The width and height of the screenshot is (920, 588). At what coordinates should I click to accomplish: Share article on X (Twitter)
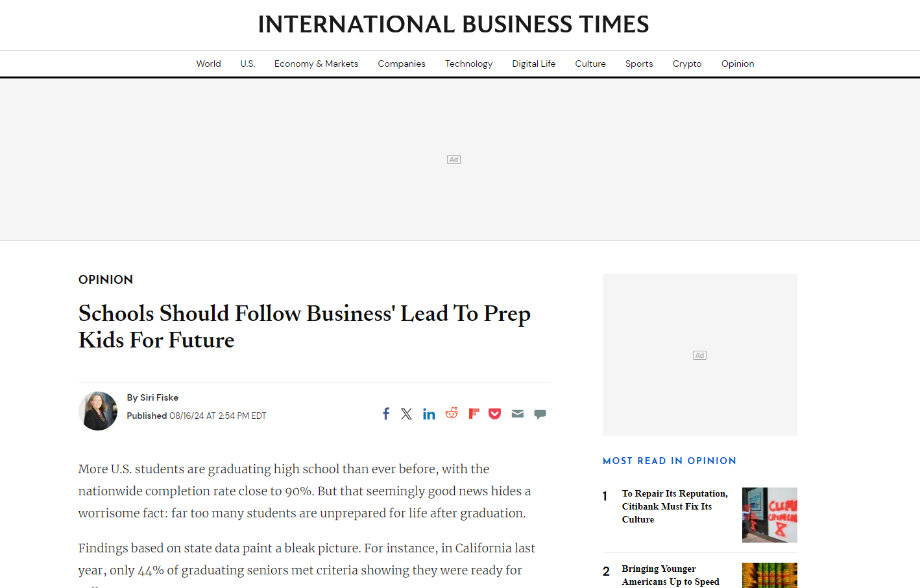tap(407, 414)
